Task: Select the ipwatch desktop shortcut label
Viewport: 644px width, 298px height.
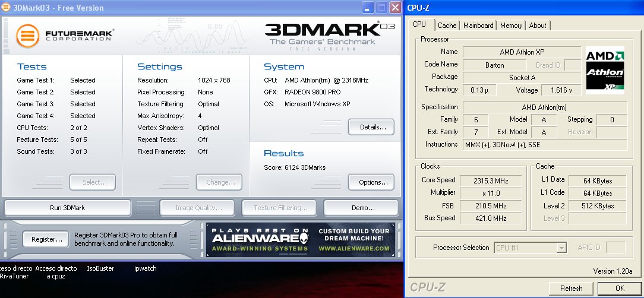Action: tap(146, 268)
